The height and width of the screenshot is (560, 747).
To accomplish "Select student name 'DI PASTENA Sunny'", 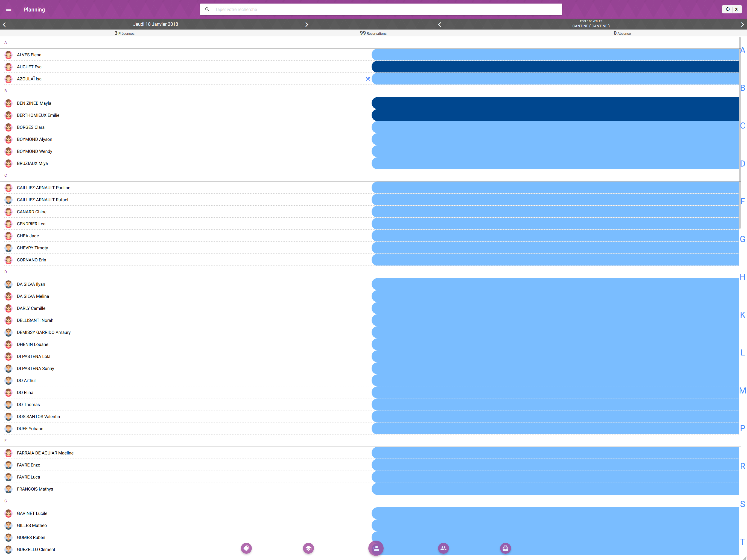I will pos(36,369).
